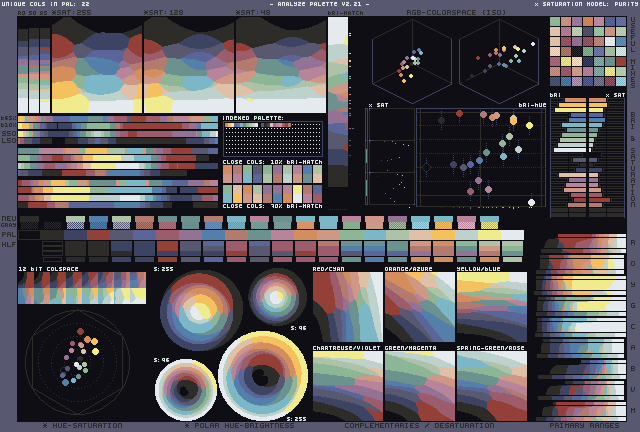Select the %SAT: 128 hue-saturation diagram
The height and width of the screenshot is (432, 640).
189,65
